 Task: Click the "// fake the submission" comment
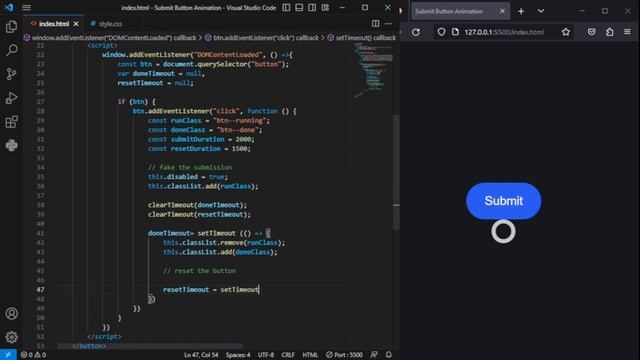click(190, 167)
